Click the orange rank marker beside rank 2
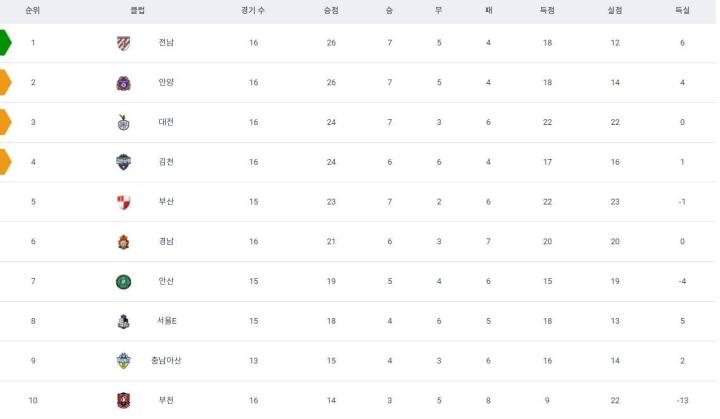 point(6,83)
